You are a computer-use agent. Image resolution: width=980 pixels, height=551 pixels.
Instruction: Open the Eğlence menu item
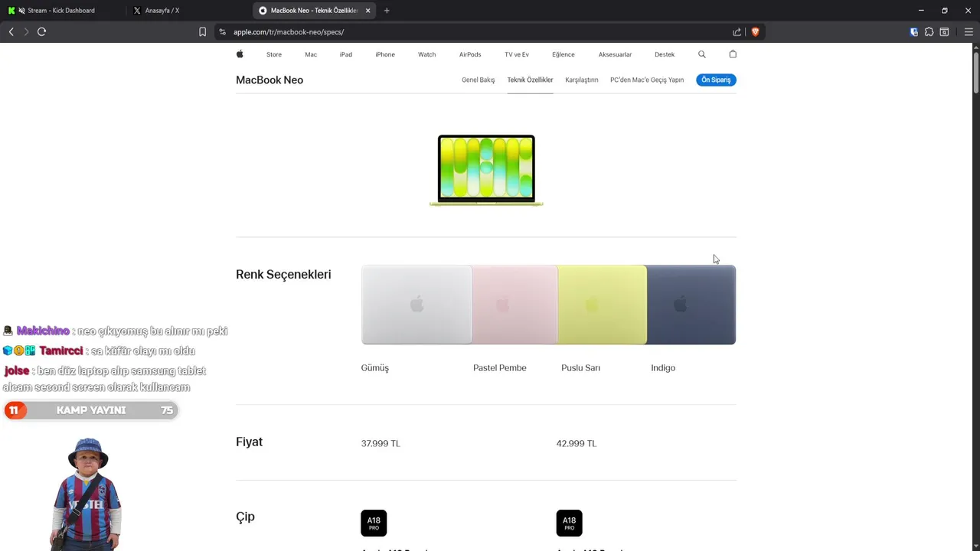click(563, 54)
